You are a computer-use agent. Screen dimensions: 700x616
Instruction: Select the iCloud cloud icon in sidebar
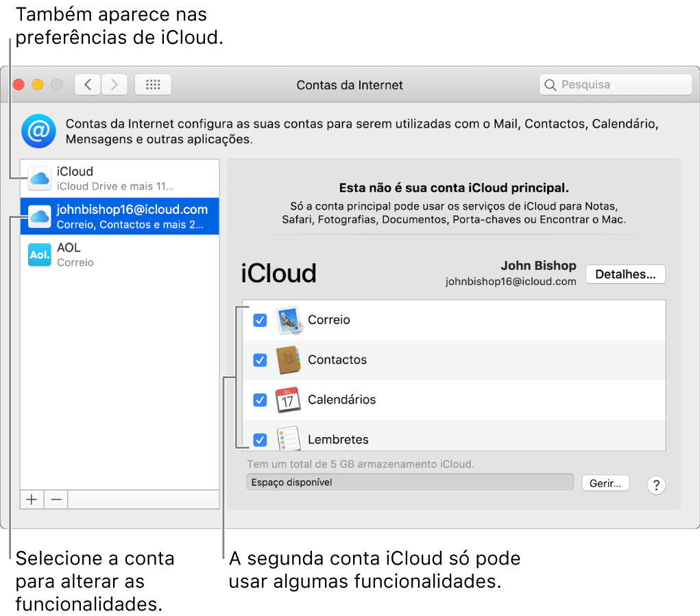[x=39, y=178]
